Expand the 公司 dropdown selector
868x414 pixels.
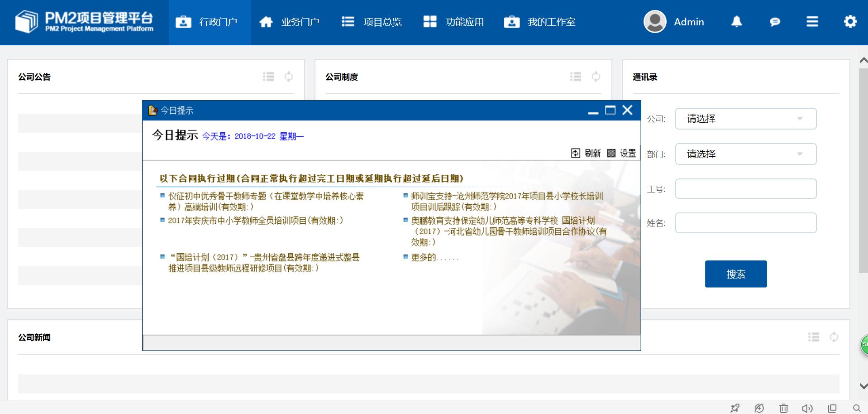point(745,119)
